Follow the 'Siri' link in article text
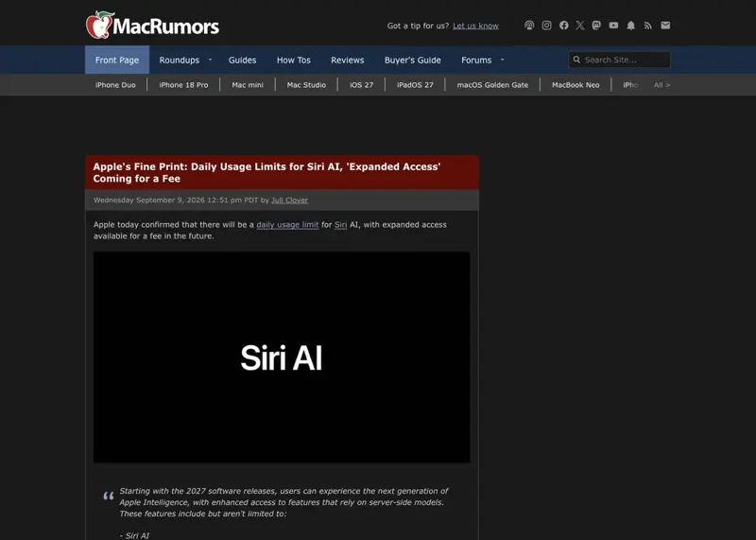 point(340,225)
